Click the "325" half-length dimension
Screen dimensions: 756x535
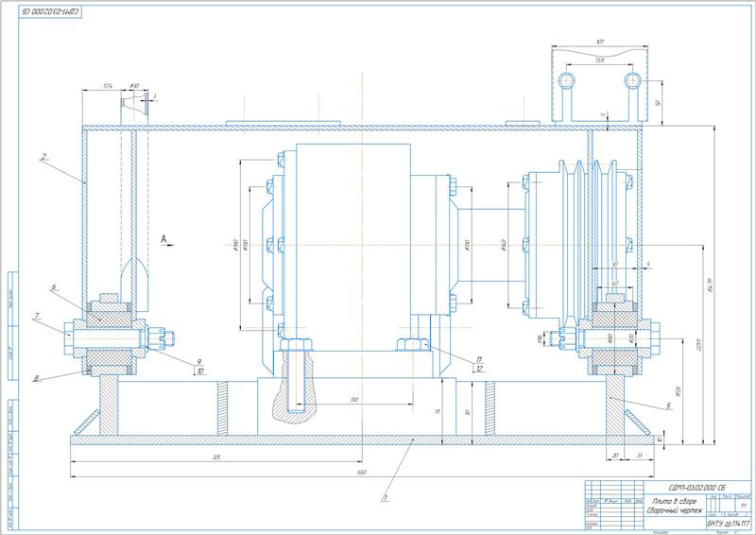[216, 457]
